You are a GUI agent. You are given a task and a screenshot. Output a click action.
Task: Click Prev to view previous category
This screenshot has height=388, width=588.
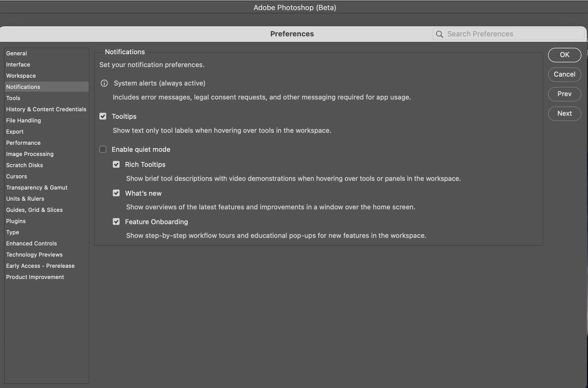[x=565, y=94]
